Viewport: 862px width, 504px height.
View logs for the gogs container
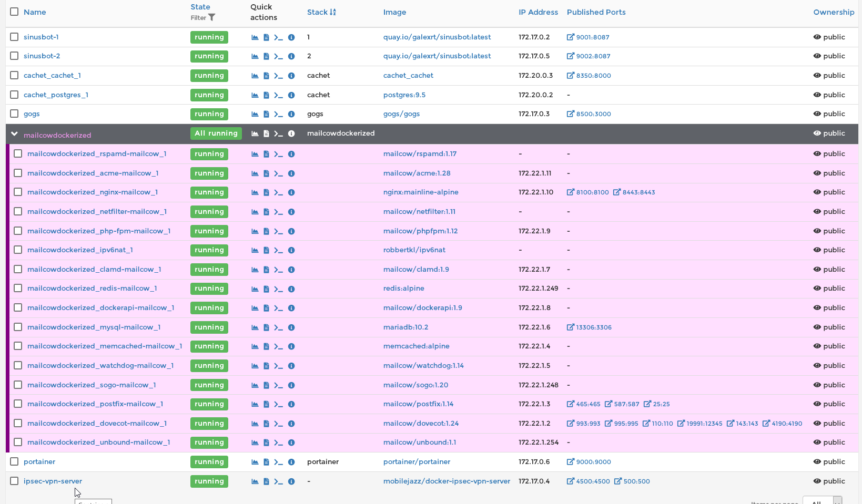click(266, 114)
